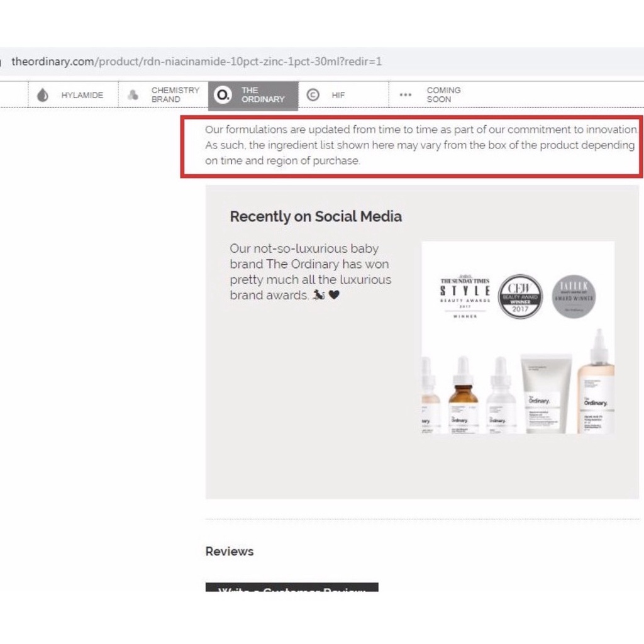Click the Chemistry Brand flask icon

point(132,94)
